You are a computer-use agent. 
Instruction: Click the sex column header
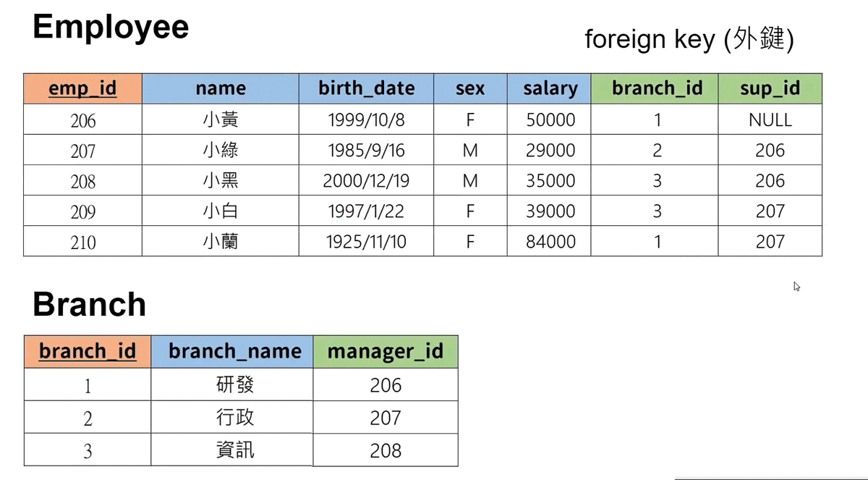point(470,88)
